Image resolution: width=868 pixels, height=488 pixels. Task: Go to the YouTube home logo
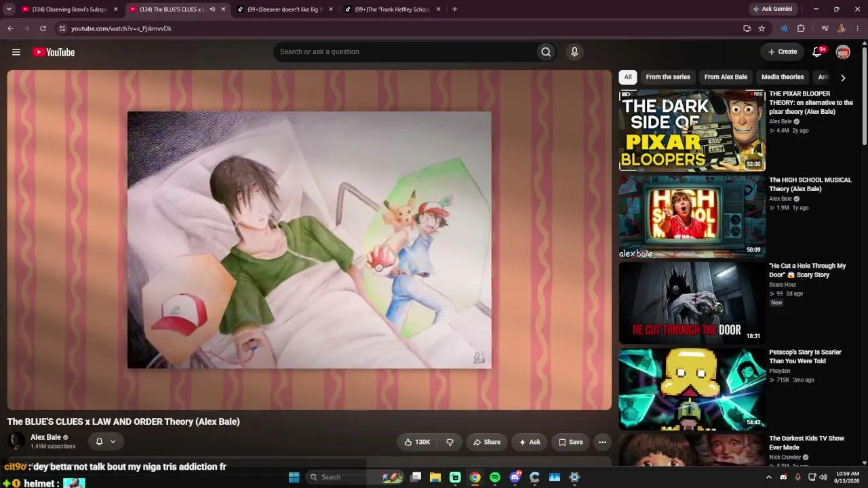click(x=54, y=52)
